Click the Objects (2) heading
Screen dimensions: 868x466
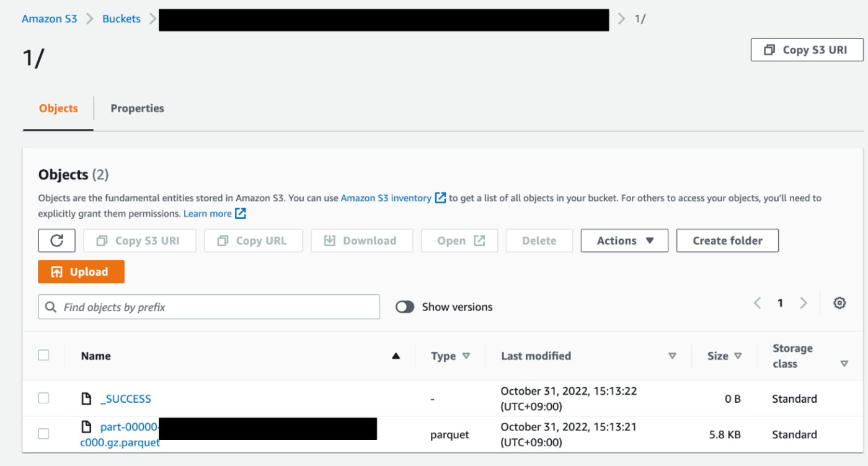[73, 175]
